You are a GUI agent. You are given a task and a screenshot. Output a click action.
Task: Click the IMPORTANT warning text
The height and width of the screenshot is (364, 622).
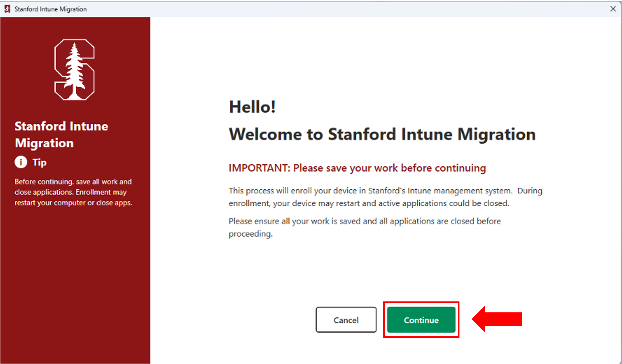click(x=357, y=168)
